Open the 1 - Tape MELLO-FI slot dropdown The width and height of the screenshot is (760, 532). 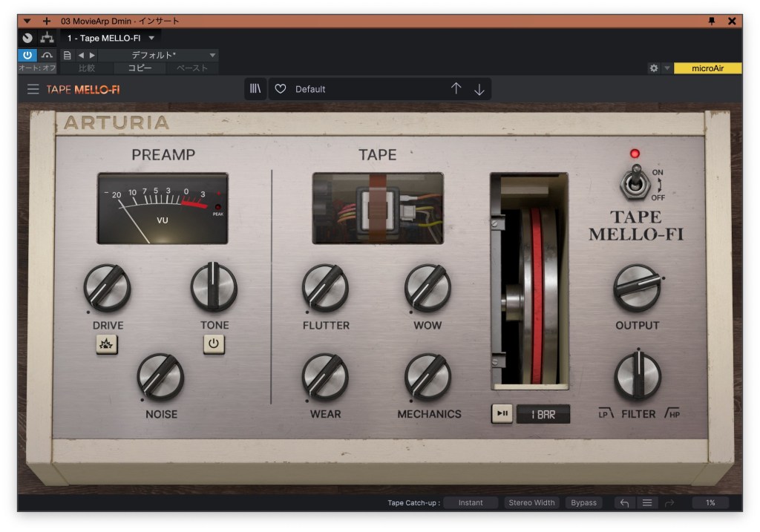pos(111,38)
